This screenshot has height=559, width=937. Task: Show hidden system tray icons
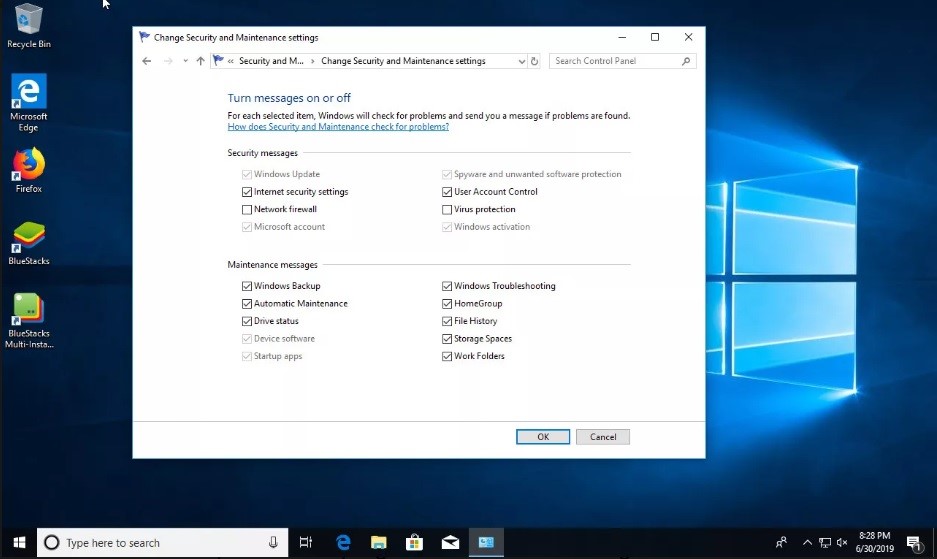807,542
